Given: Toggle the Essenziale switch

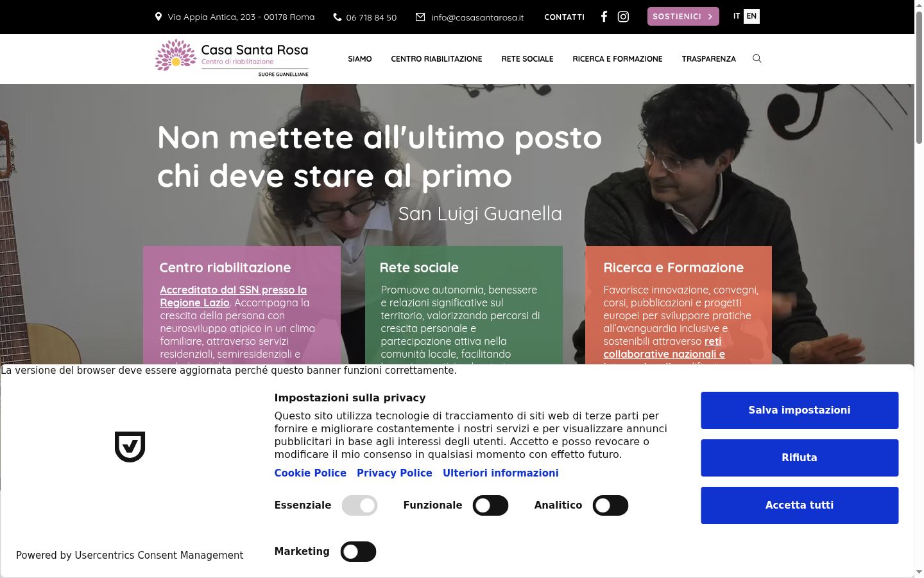Looking at the screenshot, I should point(359,505).
